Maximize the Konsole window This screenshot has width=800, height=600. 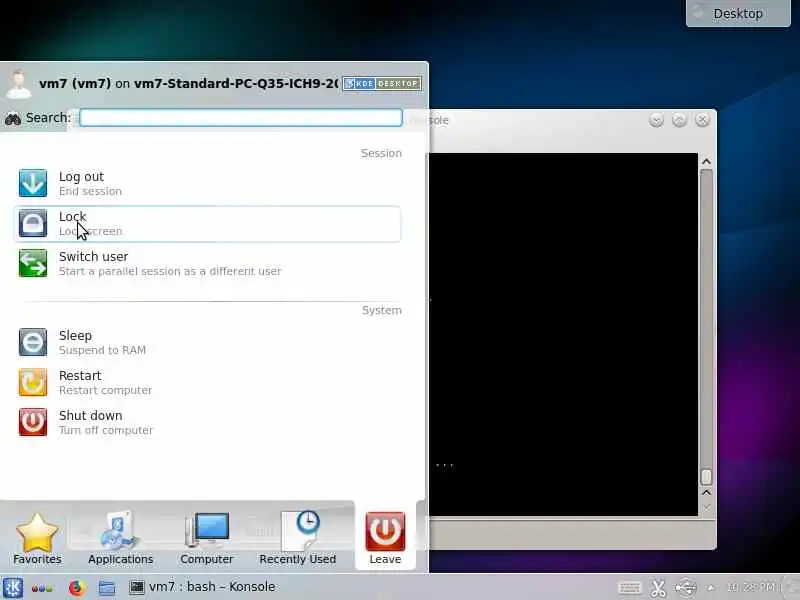[x=679, y=120]
